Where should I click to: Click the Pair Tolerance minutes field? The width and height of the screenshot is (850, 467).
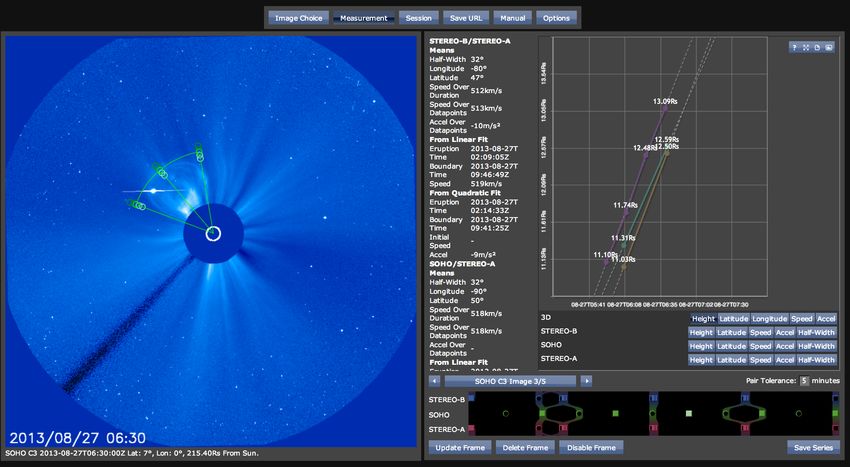point(804,381)
